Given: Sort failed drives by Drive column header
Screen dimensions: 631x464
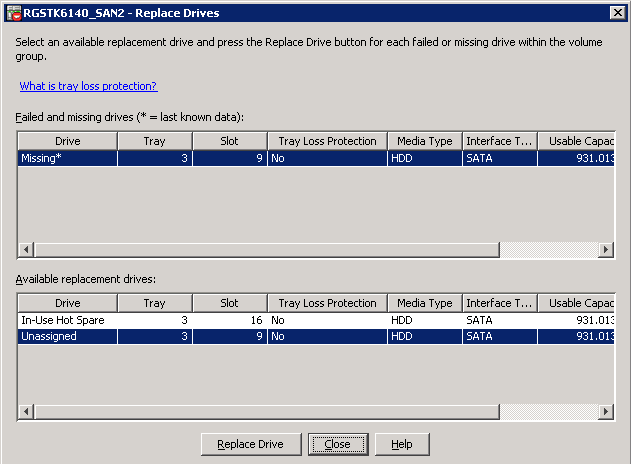Looking at the screenshot, I should point(67,141).
